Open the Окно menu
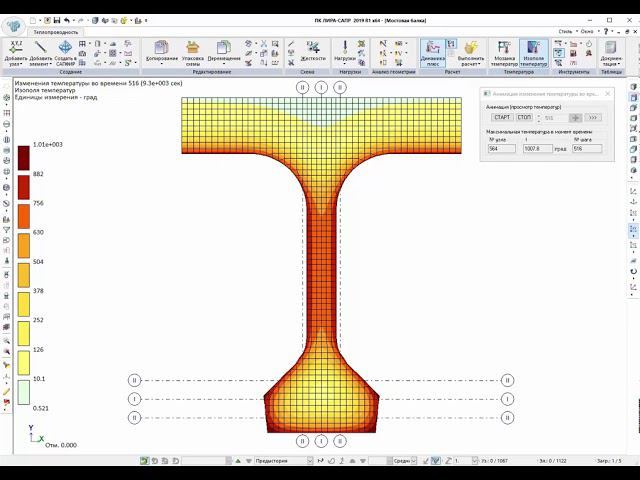This screenshot has width=640, height=480. (x=587, y=31)
